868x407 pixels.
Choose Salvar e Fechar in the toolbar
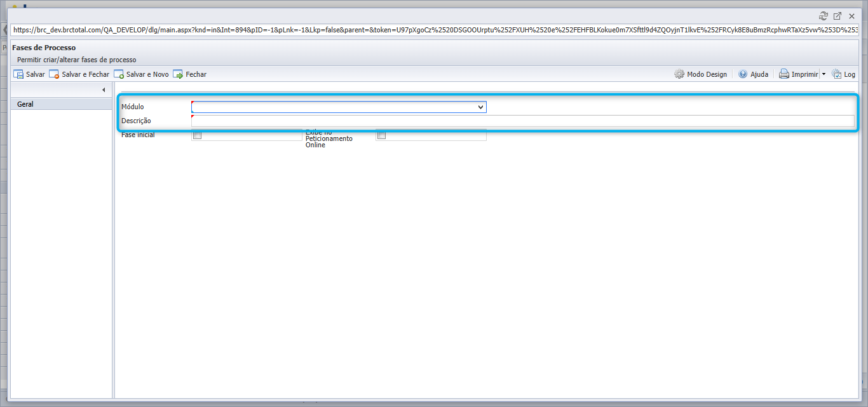click(79, 74)
